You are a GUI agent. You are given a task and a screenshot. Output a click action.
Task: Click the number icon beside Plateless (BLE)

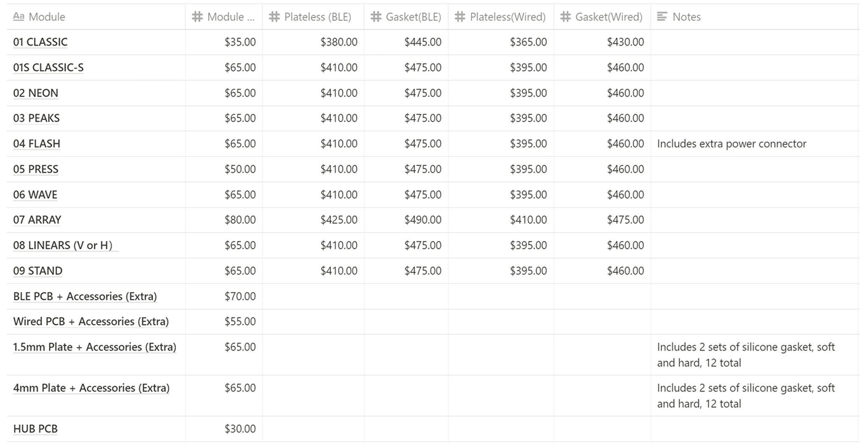click(274, 17)
